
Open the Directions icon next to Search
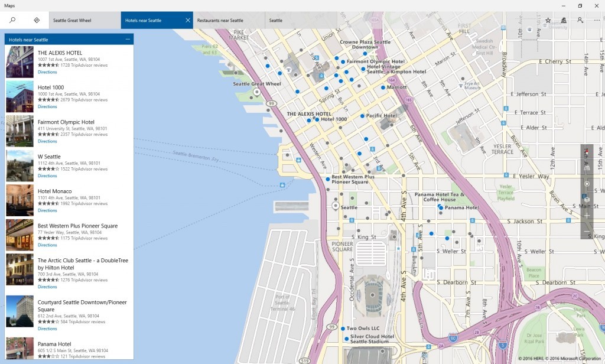coord(37,20)
